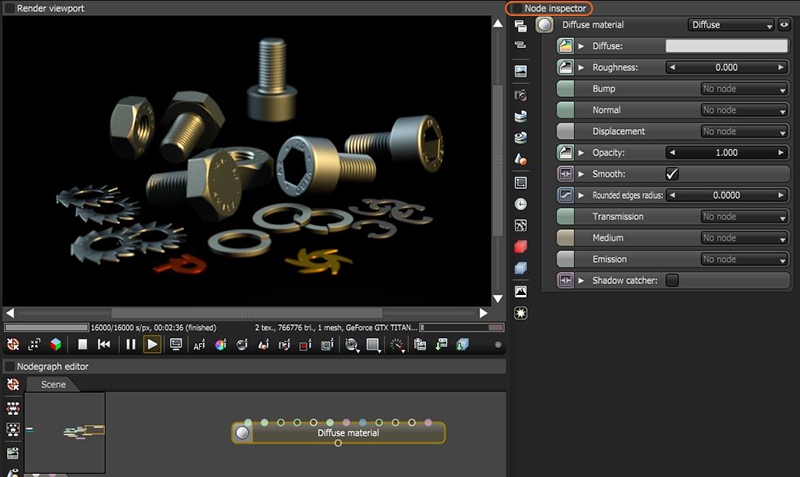Toggle the Smooth checkbox
The width and height of the screenshot is (800, 477).
point(672,174)
